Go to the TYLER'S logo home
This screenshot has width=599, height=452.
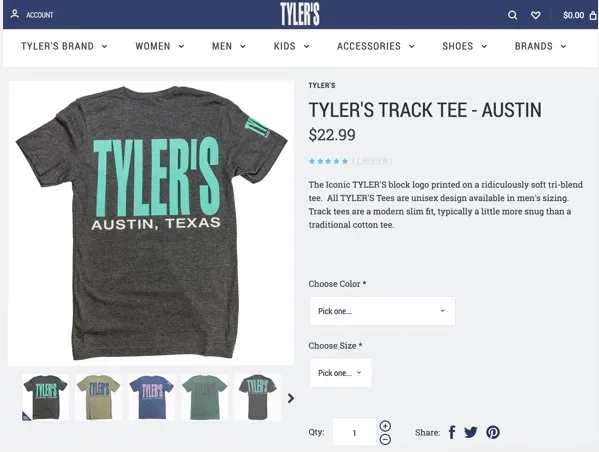(300, 14)
